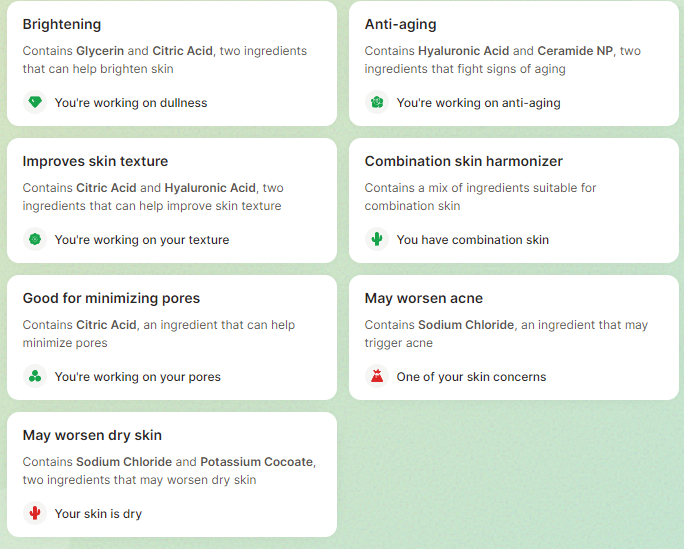Click 'Your skin is dry' label
684x549 pixels.
[x=98, y=514]
